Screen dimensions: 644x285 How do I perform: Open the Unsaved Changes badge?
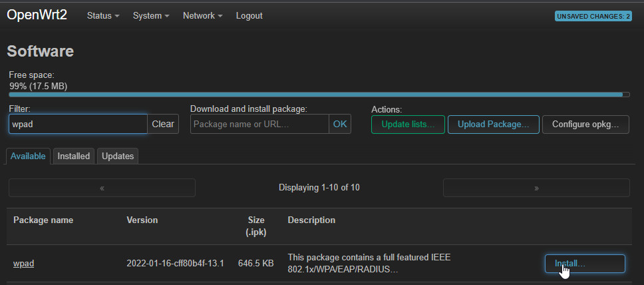point(593,17)
